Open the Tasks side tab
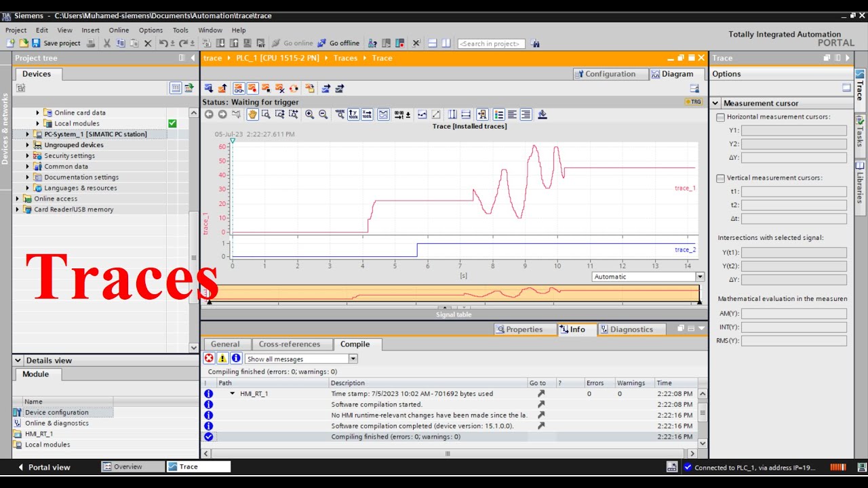Image resolution: width=868 pixels, height=488 pixels. pyautogui.click(x=860, y=131)
